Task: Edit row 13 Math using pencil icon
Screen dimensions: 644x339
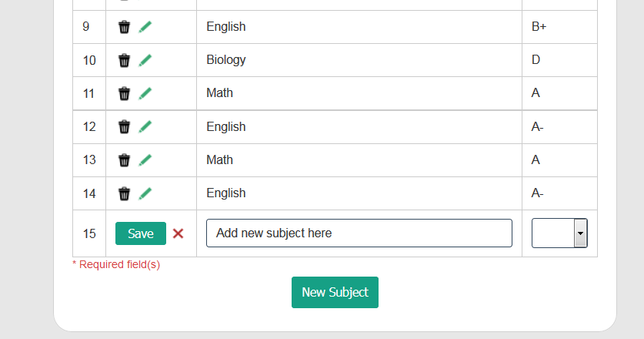Action: click(145, 159)
